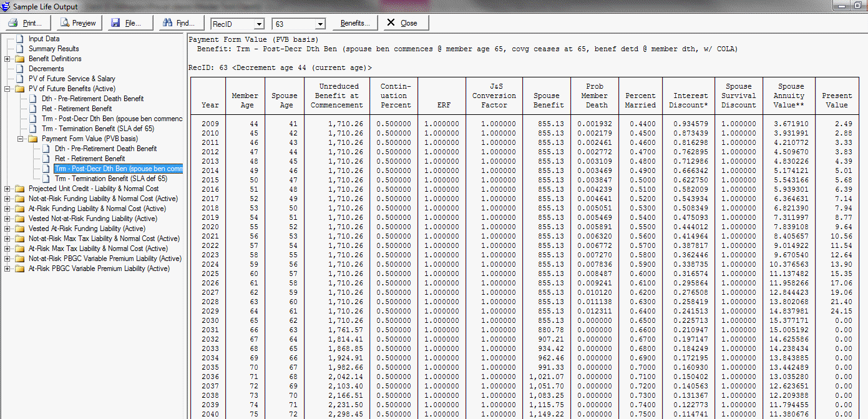Expand At-Risk PBGC Variable Premium Liability node
Screen dimensions: 868x419
coord(7,269)
